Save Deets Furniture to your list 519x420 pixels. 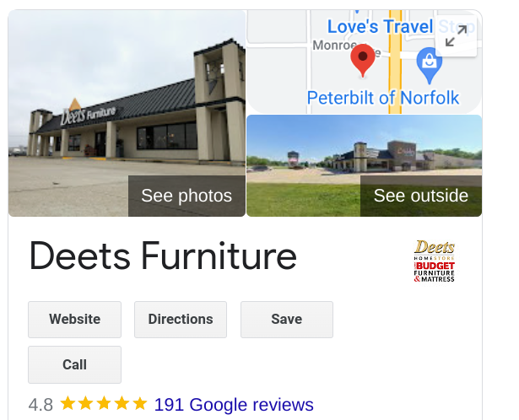[287, 320]
